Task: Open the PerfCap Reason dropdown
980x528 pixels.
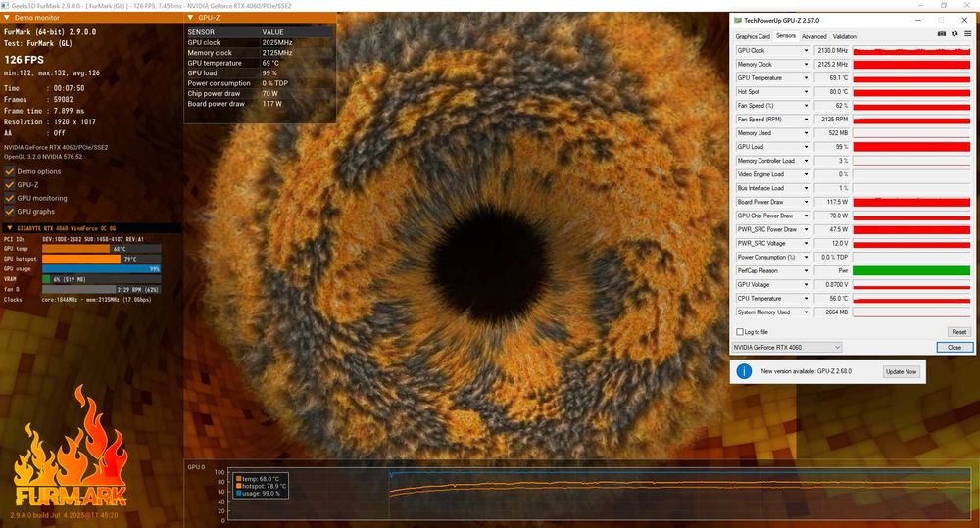Action: click(x=806, y=270)
